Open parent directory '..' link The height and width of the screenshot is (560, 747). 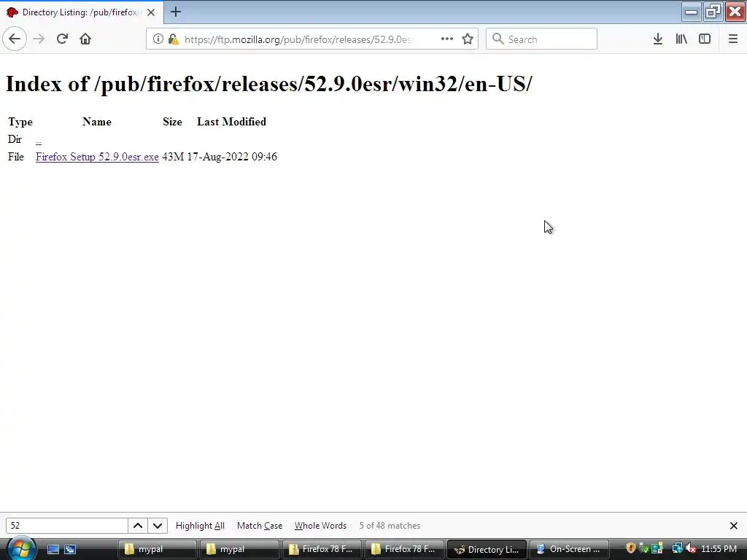[39, 140]
